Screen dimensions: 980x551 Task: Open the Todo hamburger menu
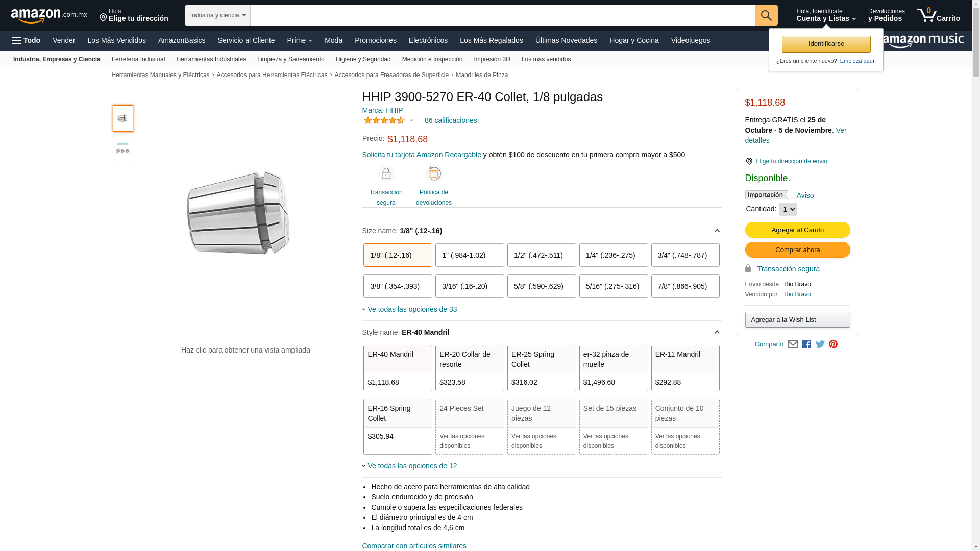pyautogui.click(x=27, y=40)
